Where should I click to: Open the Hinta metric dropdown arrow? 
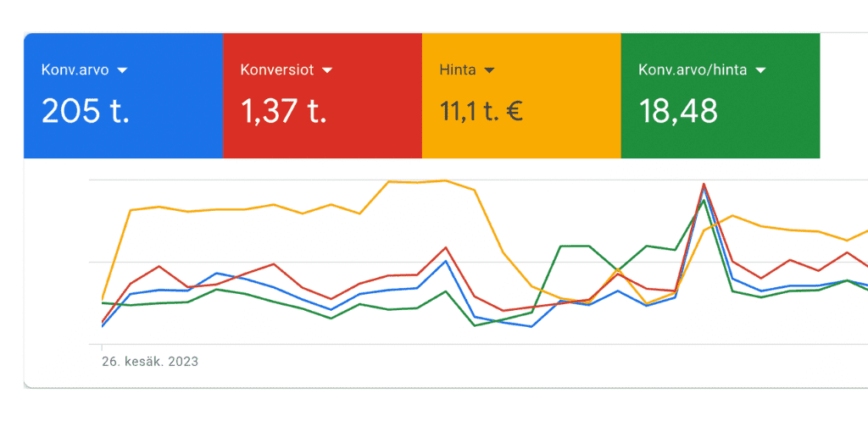click(x=489, y=70)
